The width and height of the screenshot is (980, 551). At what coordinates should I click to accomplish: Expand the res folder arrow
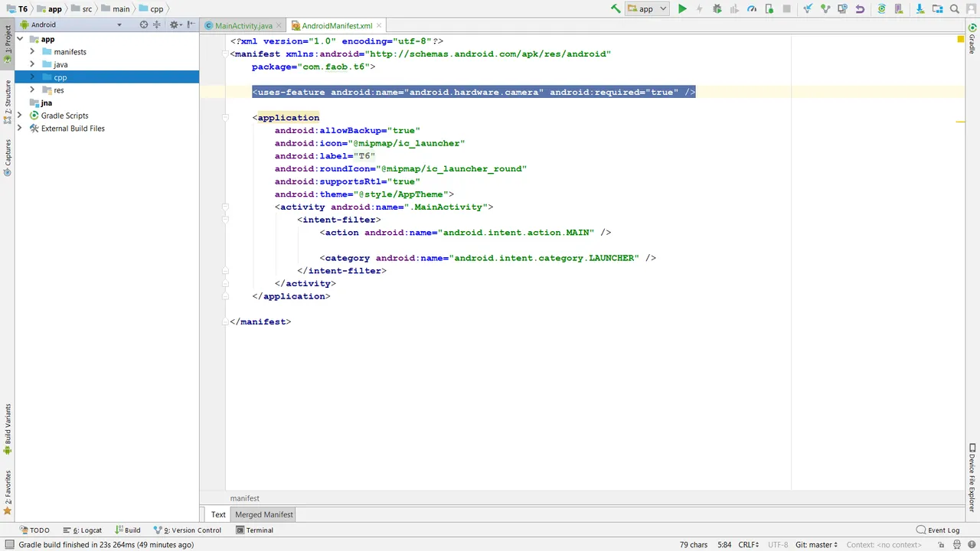(32, 90)
